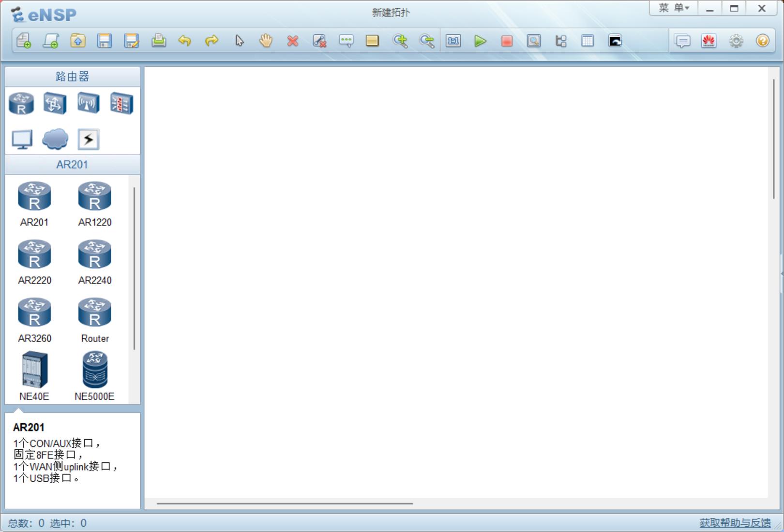Open the help question mark icon

click(763, 41)
